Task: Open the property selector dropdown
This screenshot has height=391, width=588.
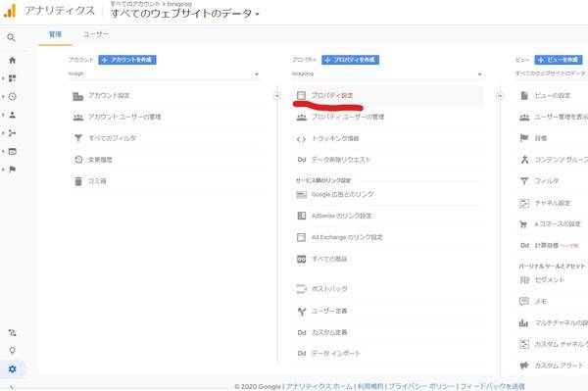Action: click(x=387, y=73)
